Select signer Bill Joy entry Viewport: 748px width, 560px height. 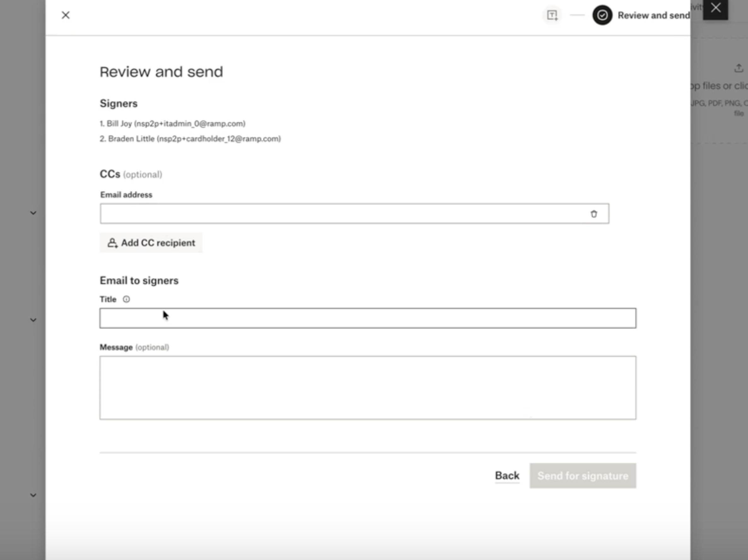[x=172, y=124]
